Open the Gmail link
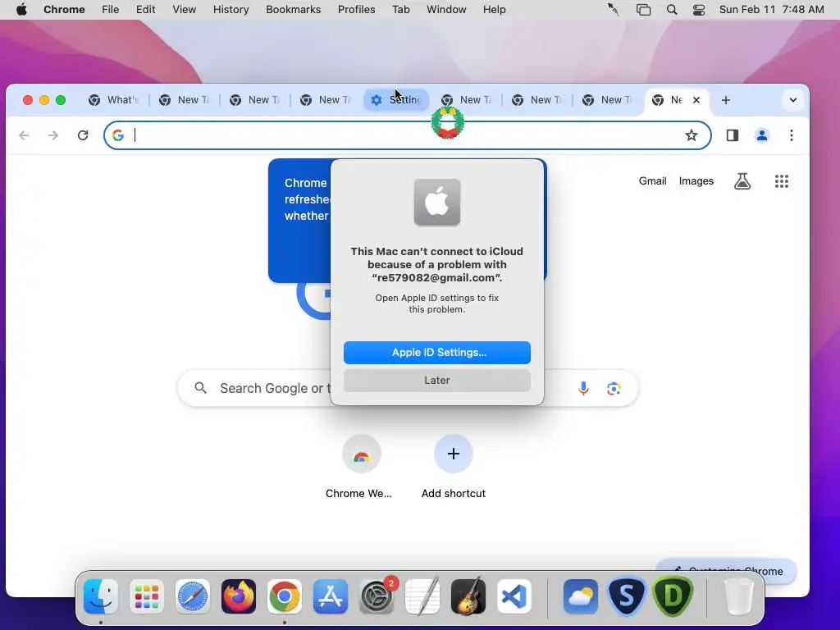Screen dimensions: 840x630 click(652, 181)
